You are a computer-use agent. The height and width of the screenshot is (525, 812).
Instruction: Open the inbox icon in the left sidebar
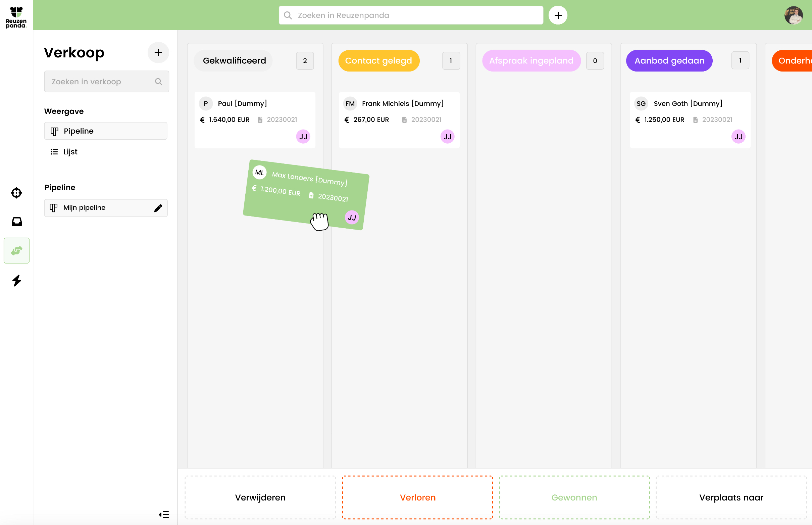(x=16, y=222)
